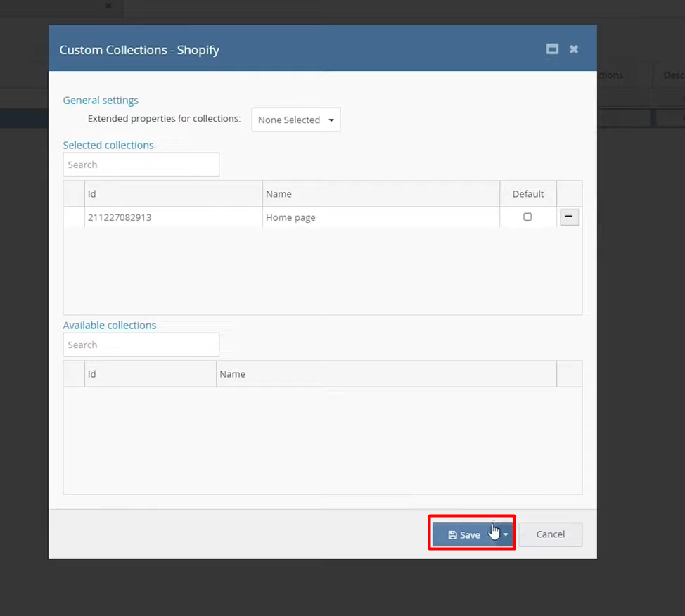Click the Default column header
685x616 pixels.
pyautogui.click(x=528, y=193)
